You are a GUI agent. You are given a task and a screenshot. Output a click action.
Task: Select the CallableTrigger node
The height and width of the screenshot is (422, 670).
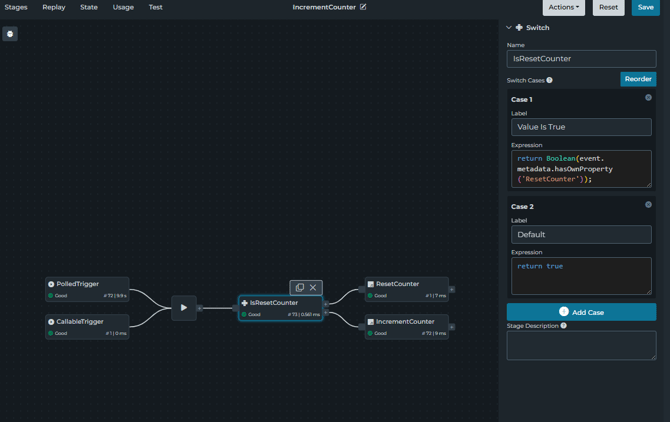tap(87, 327)
